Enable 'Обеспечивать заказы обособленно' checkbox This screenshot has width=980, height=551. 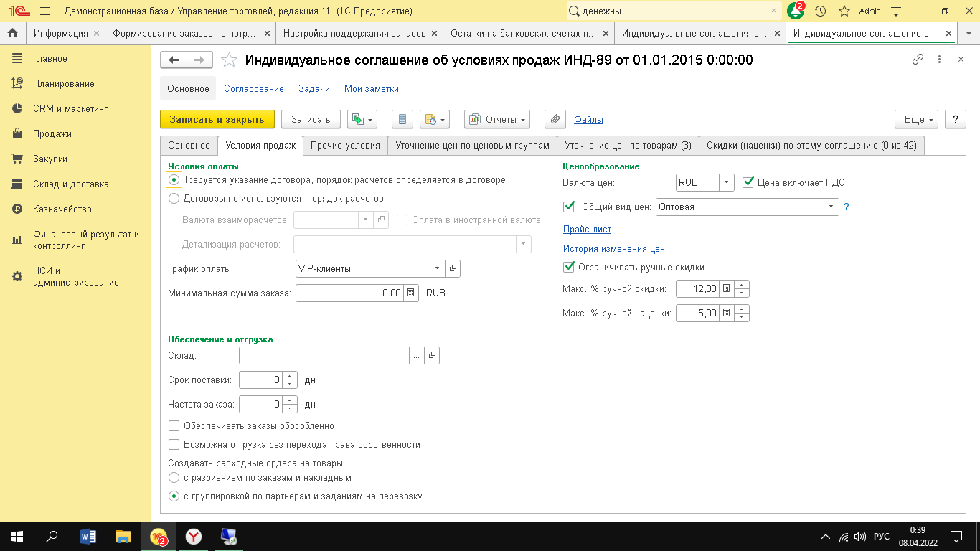[x=174, y=426]
